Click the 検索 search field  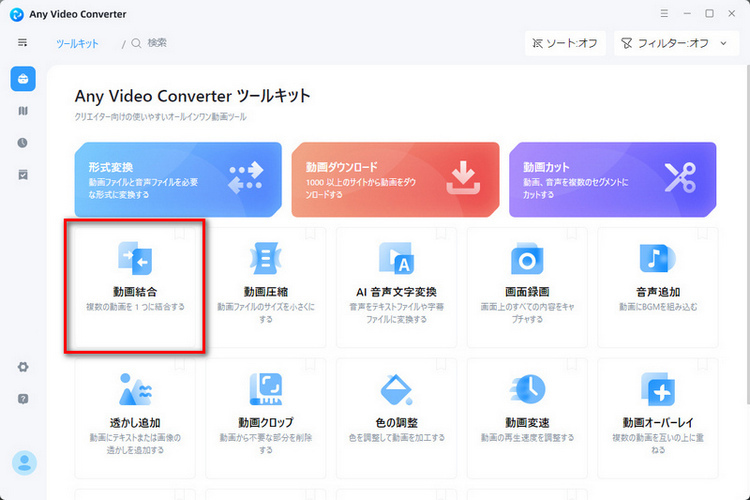point(157,43)
